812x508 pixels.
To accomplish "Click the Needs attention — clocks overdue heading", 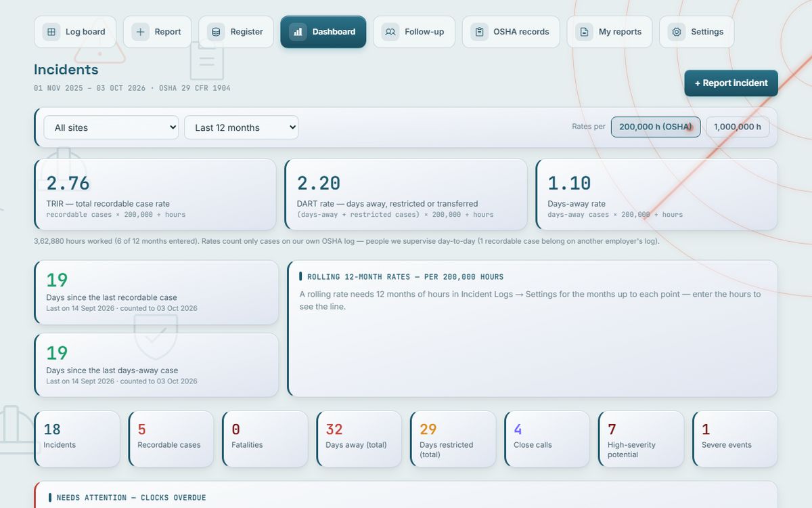I will click(131, 498).
